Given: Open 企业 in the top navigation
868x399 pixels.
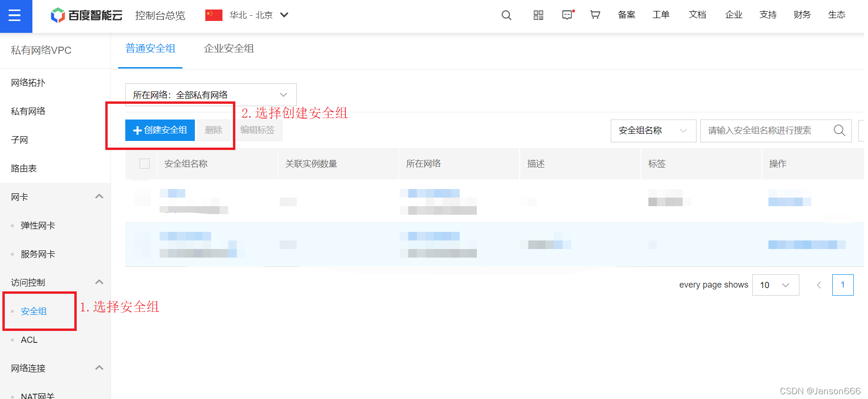Looking at the screenshot, I should [734, 15].
